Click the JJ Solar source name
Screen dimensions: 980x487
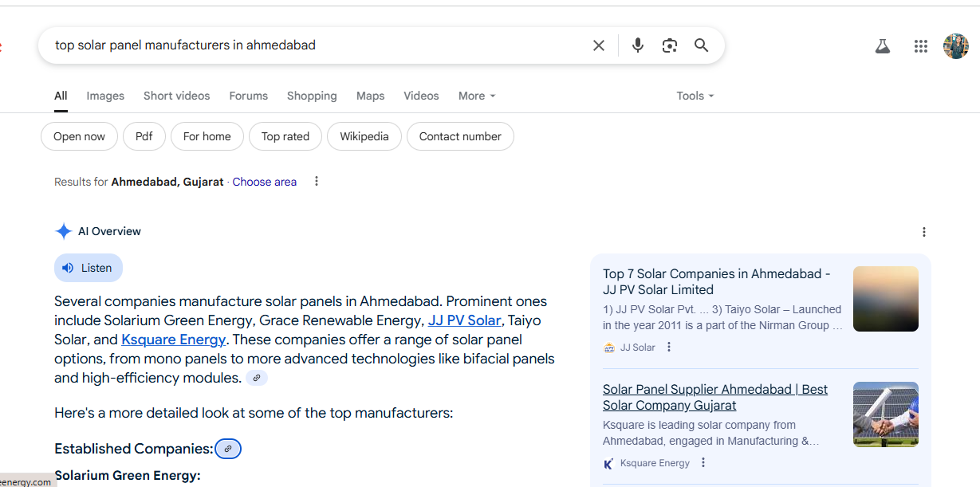click(638, 348)
